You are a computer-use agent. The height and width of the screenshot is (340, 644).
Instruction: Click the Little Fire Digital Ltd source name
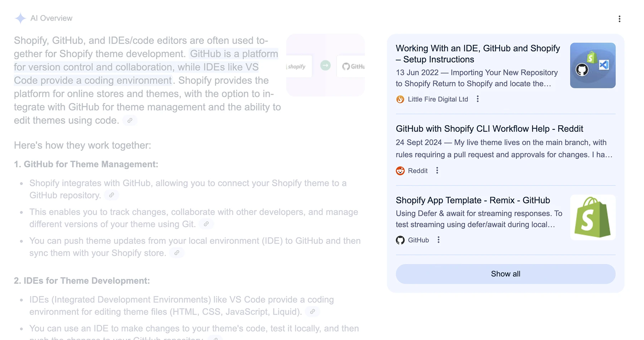pyautogui.click(x=438, y=99)
